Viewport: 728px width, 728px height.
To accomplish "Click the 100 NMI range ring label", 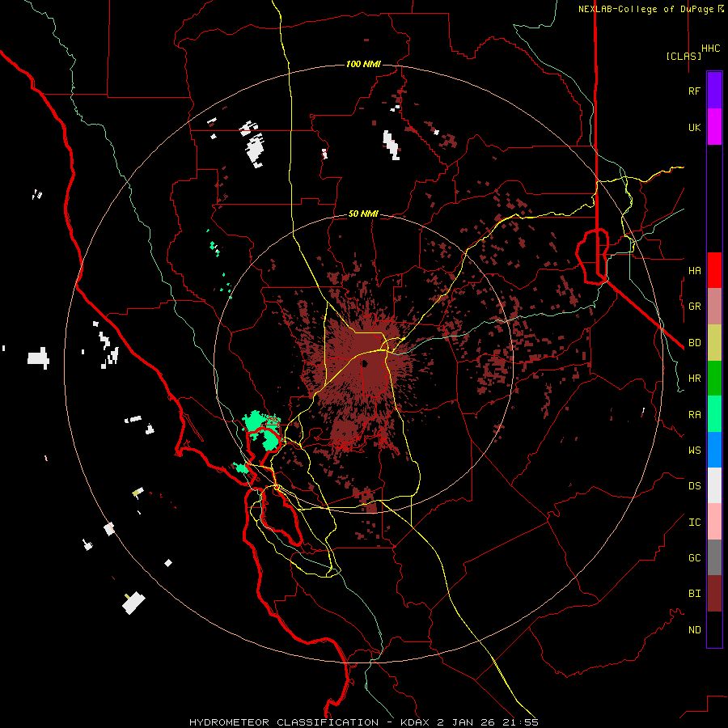I will [x=363, y=64].
